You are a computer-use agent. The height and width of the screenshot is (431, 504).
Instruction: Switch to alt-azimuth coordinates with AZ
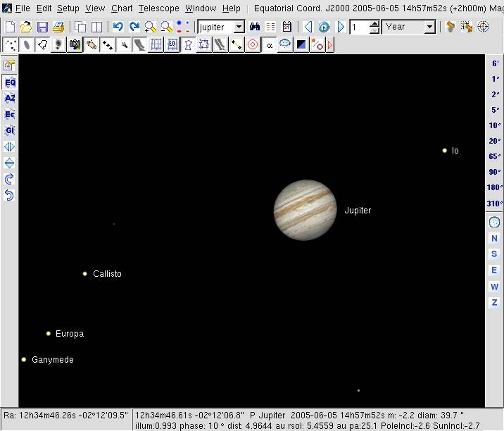tap(9, 99)
